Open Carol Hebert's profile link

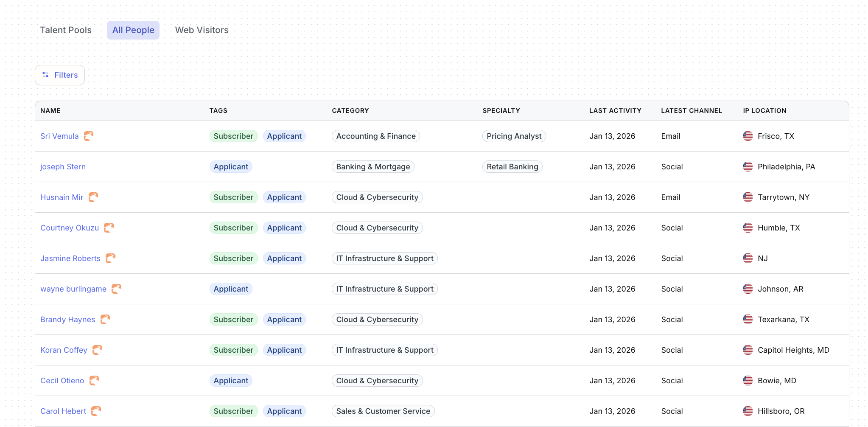(63, 411)
